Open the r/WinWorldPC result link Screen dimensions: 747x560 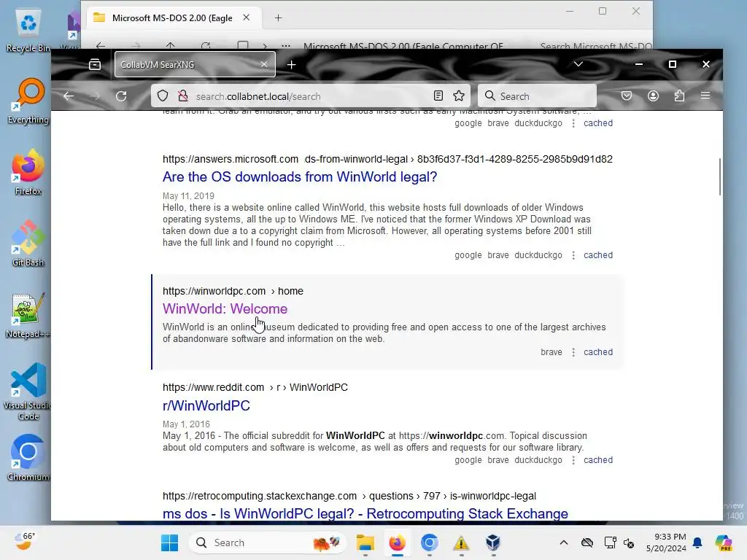206,405
